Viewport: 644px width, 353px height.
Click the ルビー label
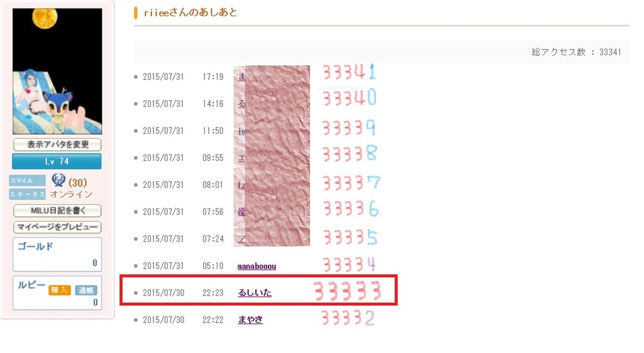pos(31,285)
